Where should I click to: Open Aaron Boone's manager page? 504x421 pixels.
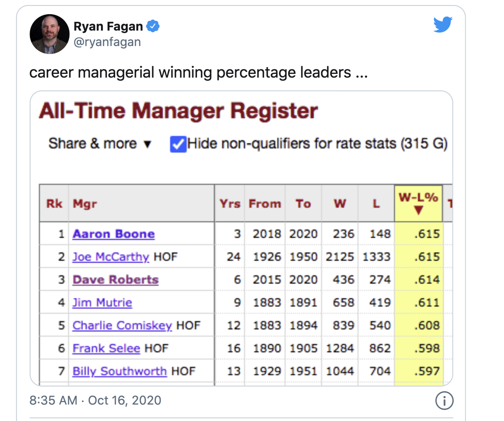[114, 234]
